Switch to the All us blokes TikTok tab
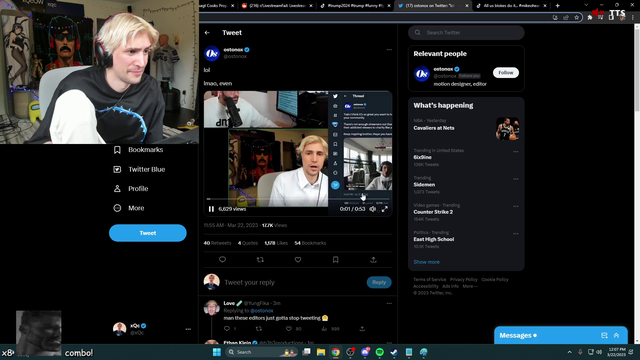This screenshot has height=360, width=640. tap(512, 6)
